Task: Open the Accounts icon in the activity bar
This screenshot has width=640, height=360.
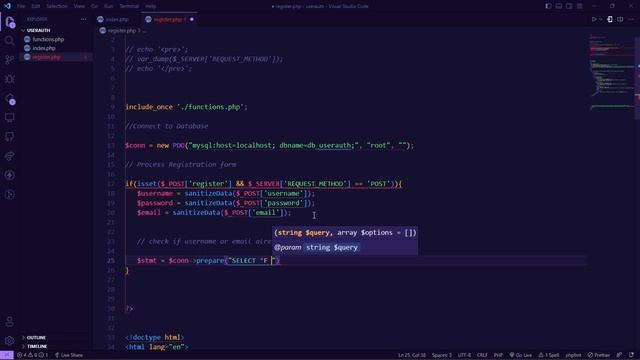Action: 9,322
